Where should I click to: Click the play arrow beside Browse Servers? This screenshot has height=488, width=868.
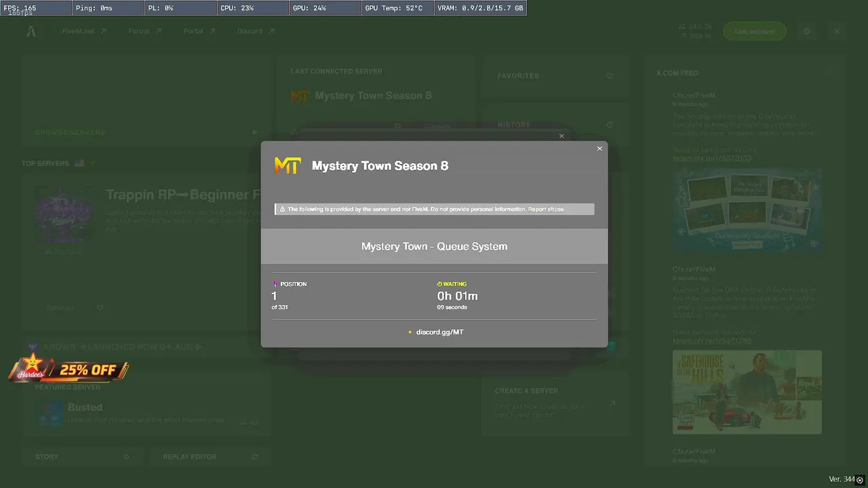255,133
